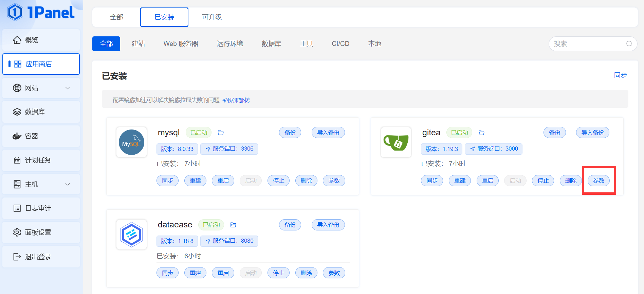Switch to the 可升级 tab

(211, 17)
